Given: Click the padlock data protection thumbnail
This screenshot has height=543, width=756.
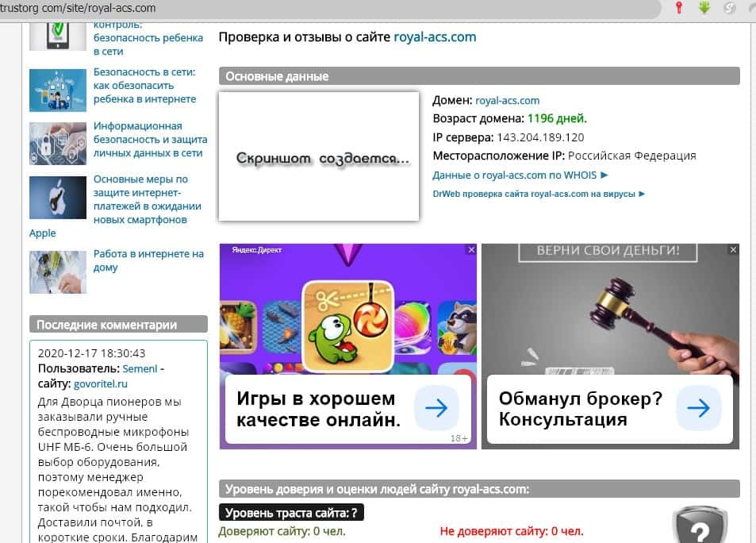Looking at the screenshot, I should pos(57,144).
